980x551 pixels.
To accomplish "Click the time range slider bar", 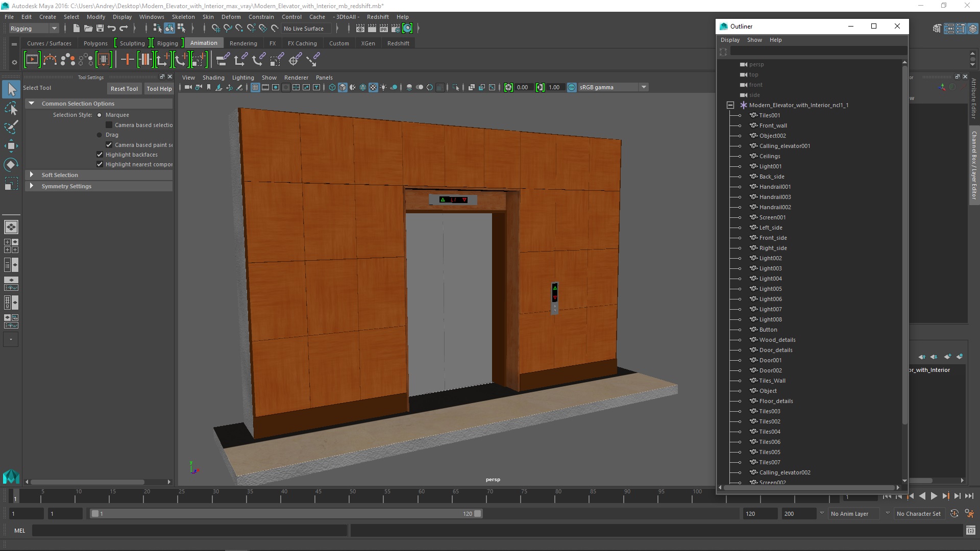I will pyautogui.click(x=286, y=514).
